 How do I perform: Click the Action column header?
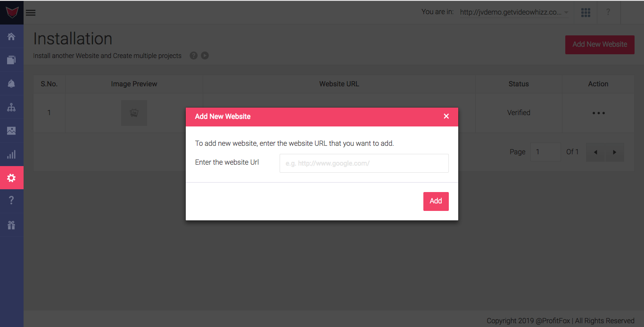coord(598,84)
